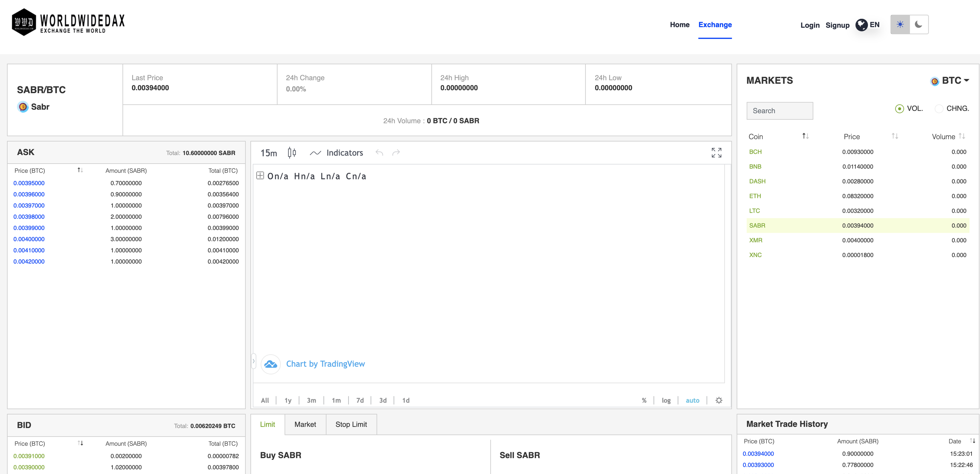Click the chart undo arrow

tap(379, 152)
